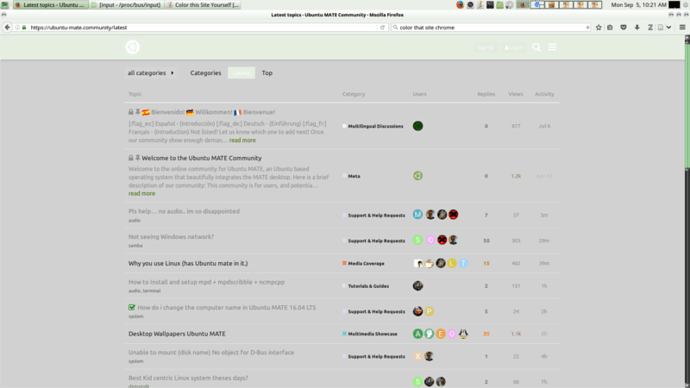Open the toolbar overflow chevron dropdown
690x388 pixels.
coord(669,27)
